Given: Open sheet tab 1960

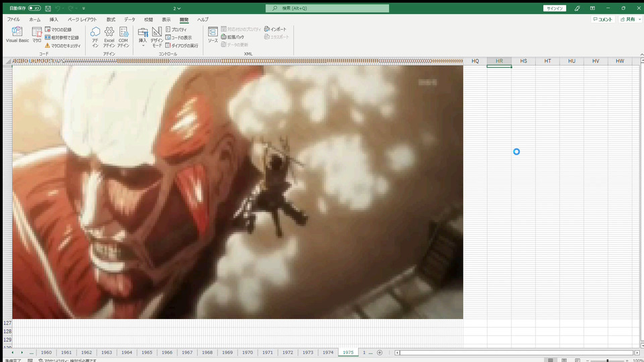Looking at the screenshot, I should pyautogui.click(x=46, y=352).
